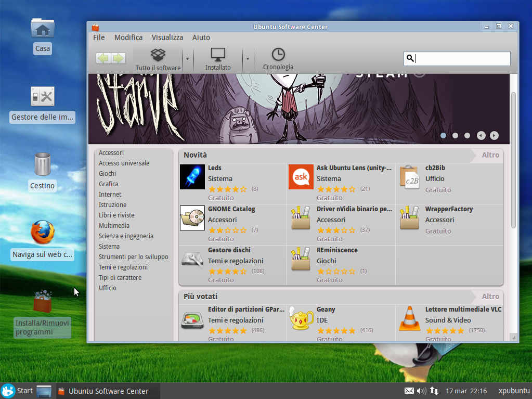Expand the Tutto il software dropdown arrow
532x399 pixels.
(x=187, y=59)
